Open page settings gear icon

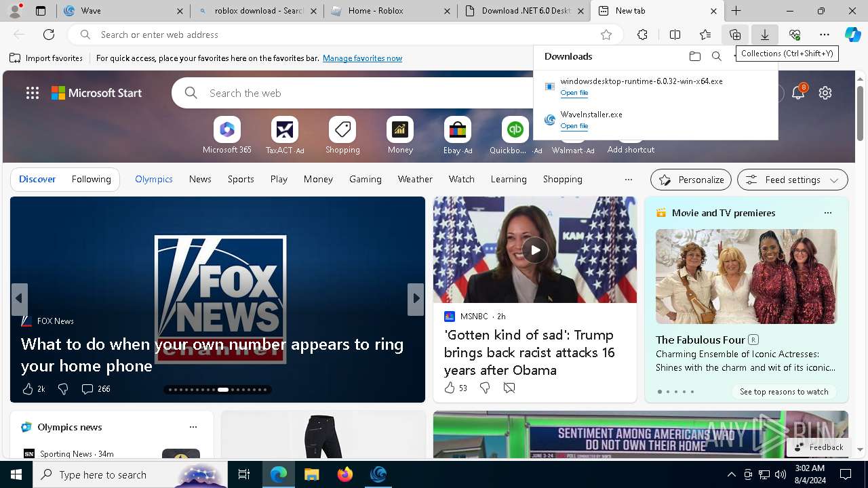(x=825, y=93)
